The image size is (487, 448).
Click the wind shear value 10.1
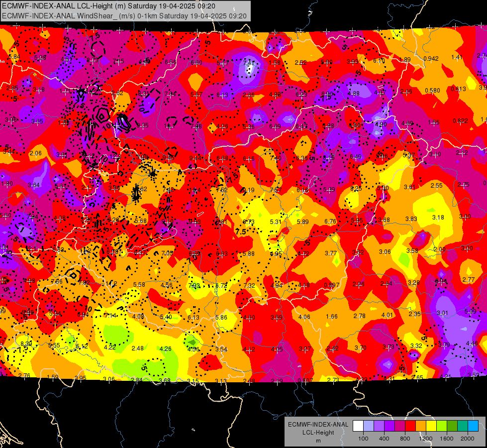[x=170, y=126]
